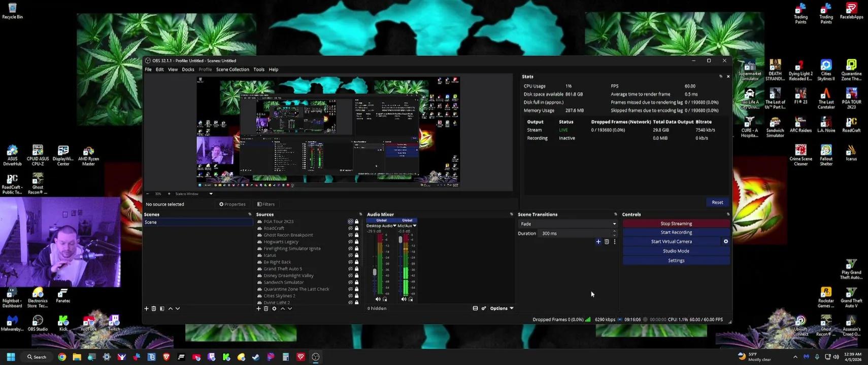The width and height of the screenshot is (868, 365).
Task: Remove transition using trash icon
Action: click(607, 242)
